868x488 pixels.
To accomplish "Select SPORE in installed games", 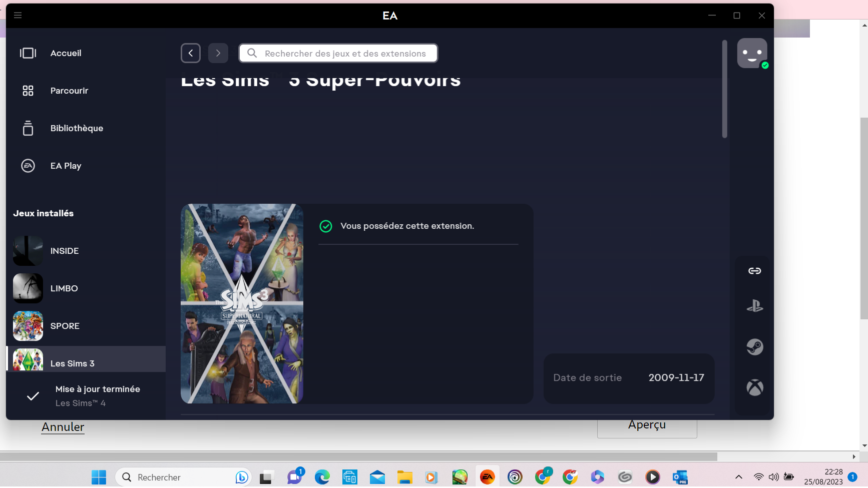I will 86,326.
